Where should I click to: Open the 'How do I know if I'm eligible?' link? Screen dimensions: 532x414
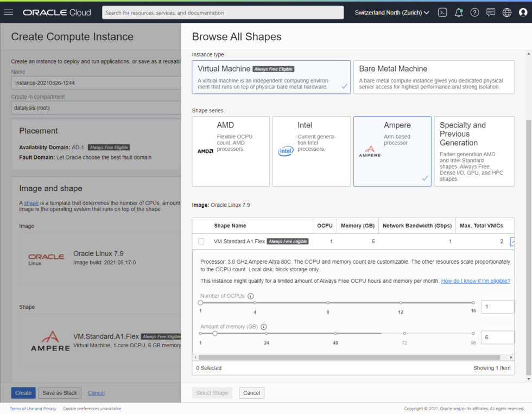click(475, 281)
